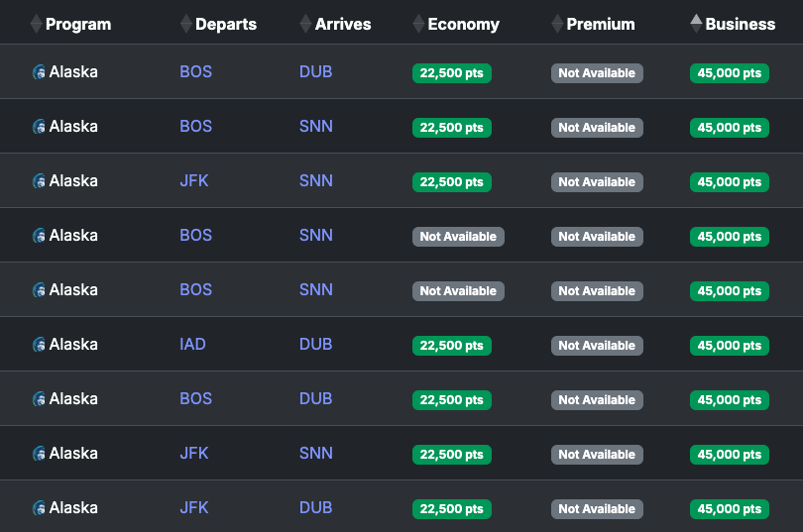
Task: Click Alaska program name in first row
Action: tap(73, 71)
